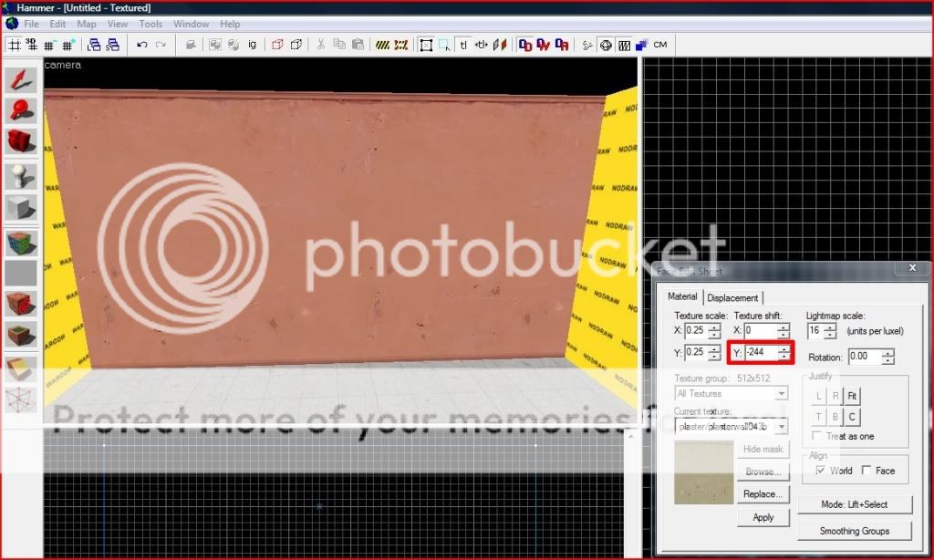Screen dimensions: 934x560
Task: Enable the Treat as one checkbox
Action: pos(817,436)
